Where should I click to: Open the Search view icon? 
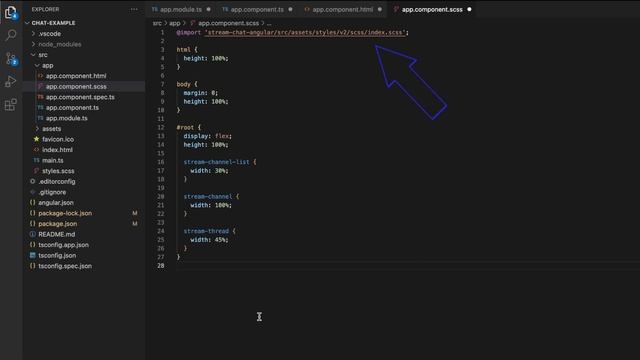coord(11,35)
